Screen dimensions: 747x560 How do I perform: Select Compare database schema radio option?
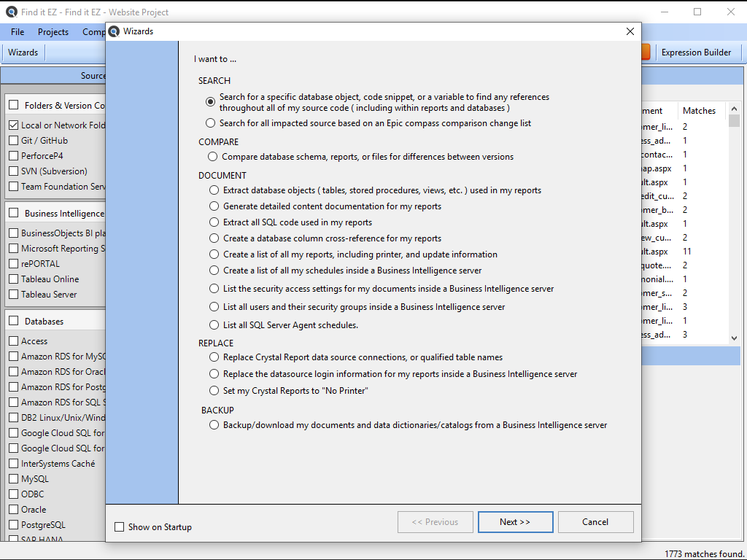213,157
